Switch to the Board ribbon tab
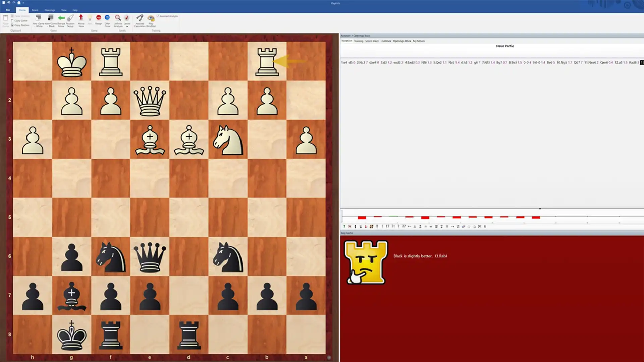This screenshot has height=362, width=644. tap(35, 10)
